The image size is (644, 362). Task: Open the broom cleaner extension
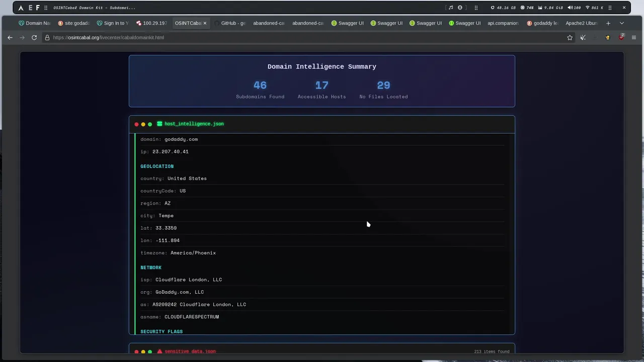coord(583,37)
